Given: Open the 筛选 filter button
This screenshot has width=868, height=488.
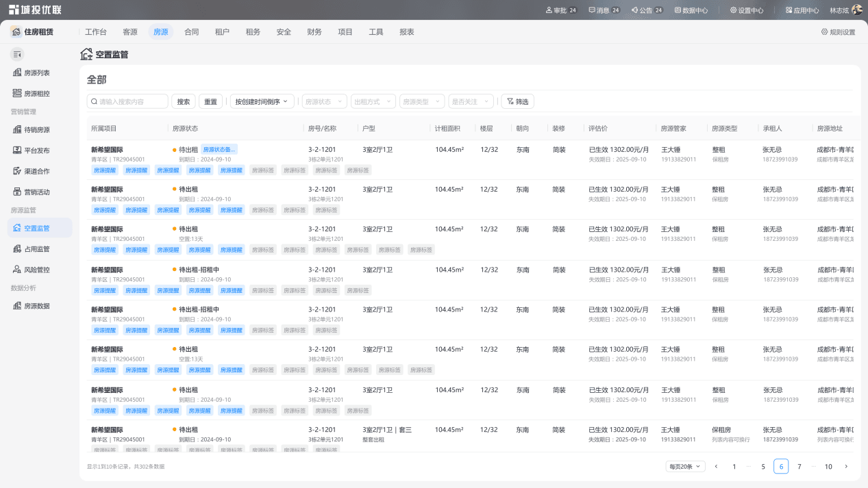Looking at the screenshot, I should pos(518,101).
